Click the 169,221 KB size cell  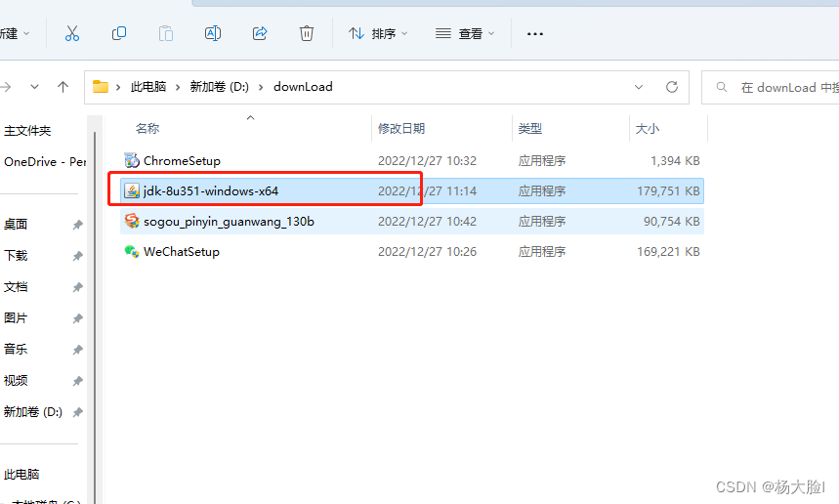click(668, 251)
